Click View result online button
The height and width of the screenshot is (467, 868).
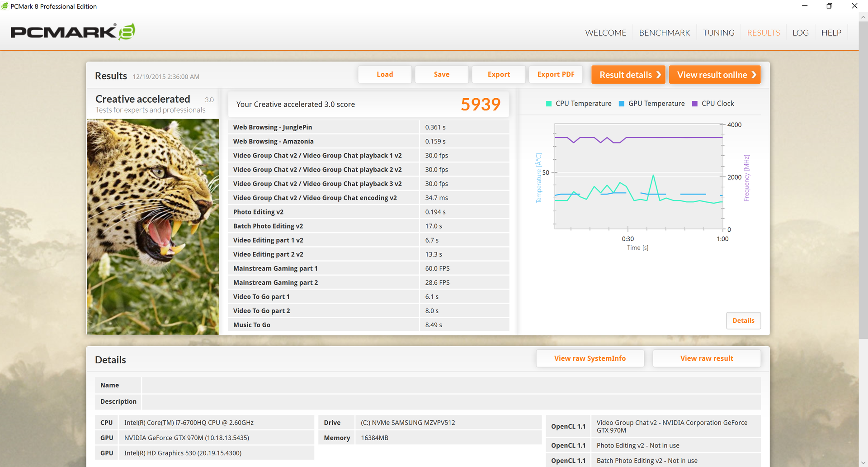[715, 75]
